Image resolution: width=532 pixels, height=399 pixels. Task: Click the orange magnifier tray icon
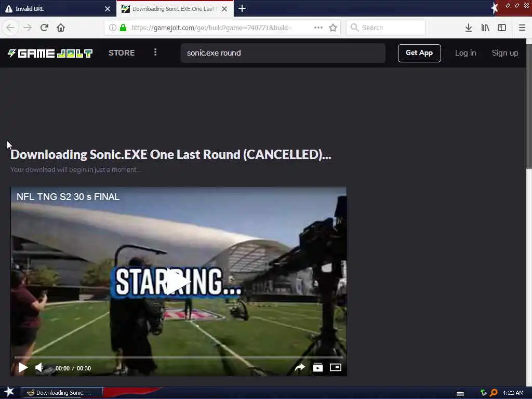pos(494,393)
